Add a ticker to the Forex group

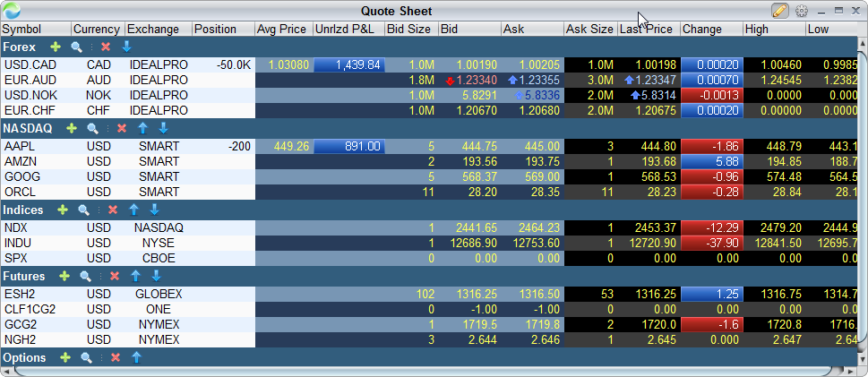55,47
